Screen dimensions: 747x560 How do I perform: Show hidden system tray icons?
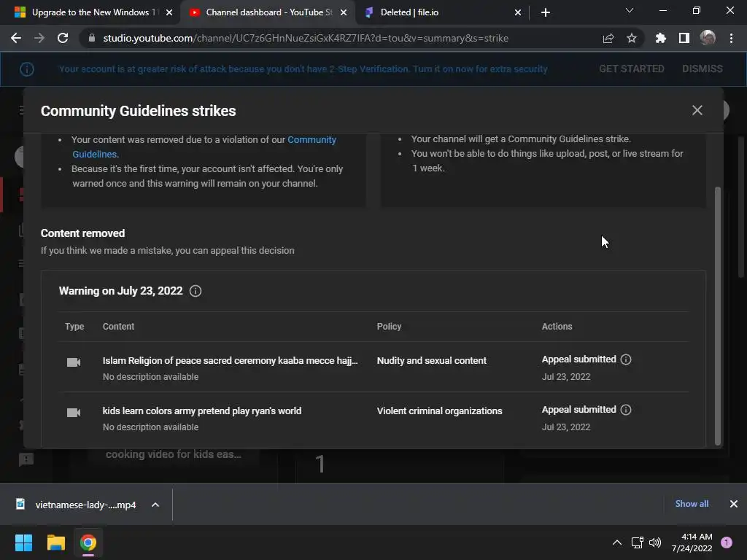[617, 542]
